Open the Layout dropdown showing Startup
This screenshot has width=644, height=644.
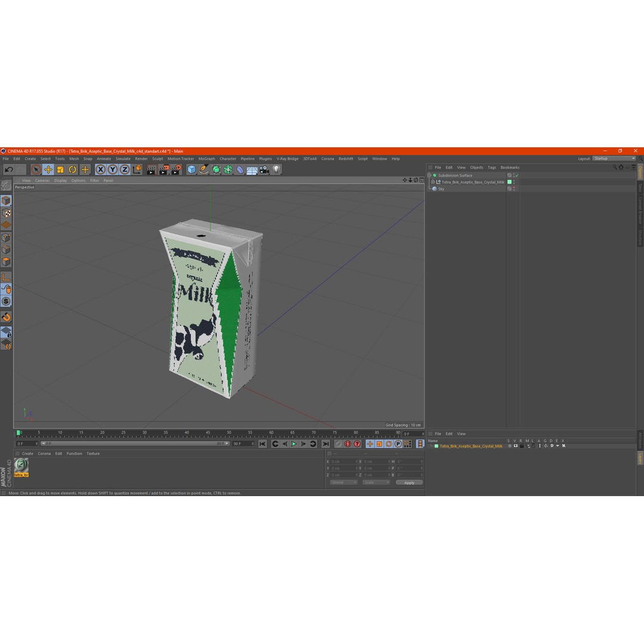[614, 159]
